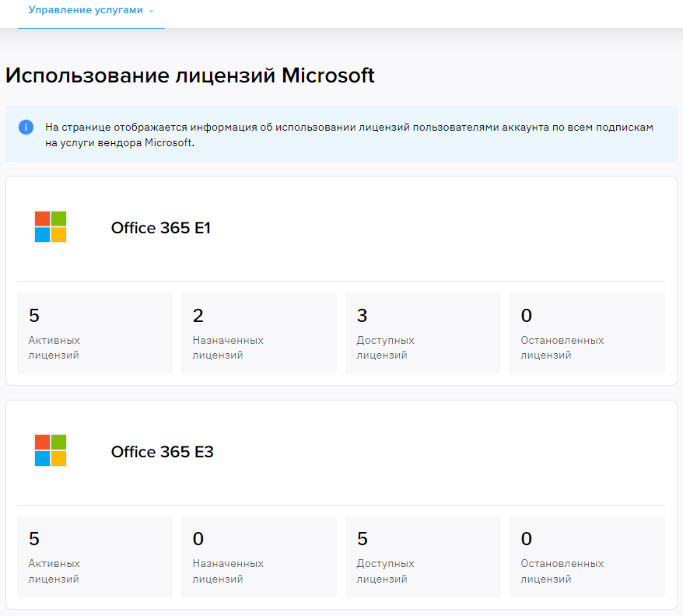Click the Использование лицензий Microsoft heading
683x616 pixels.
point(190,75)
